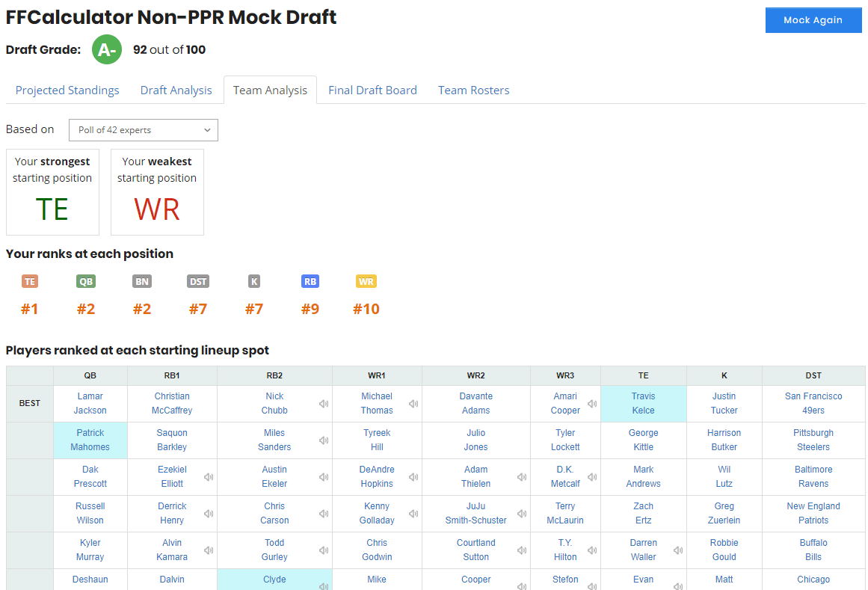
Task: Open San Francisco 49ers defense link
Action: [813, 404]
